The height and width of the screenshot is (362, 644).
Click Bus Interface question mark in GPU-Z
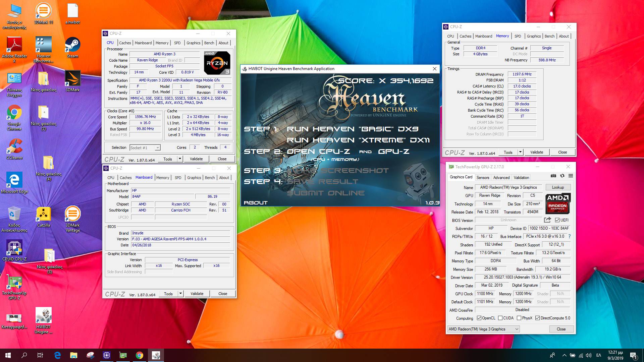pos(570,236)
